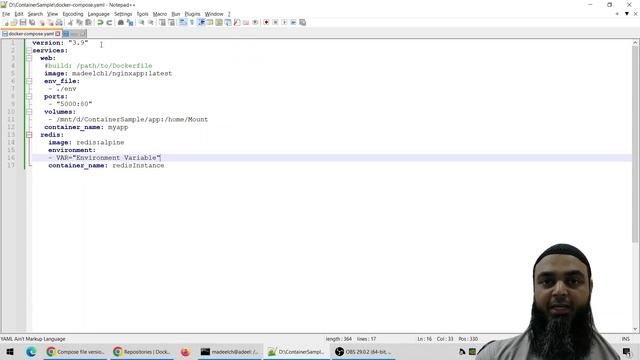Close the docker-compose.yaml tab with its red X

tap(58, 34)
